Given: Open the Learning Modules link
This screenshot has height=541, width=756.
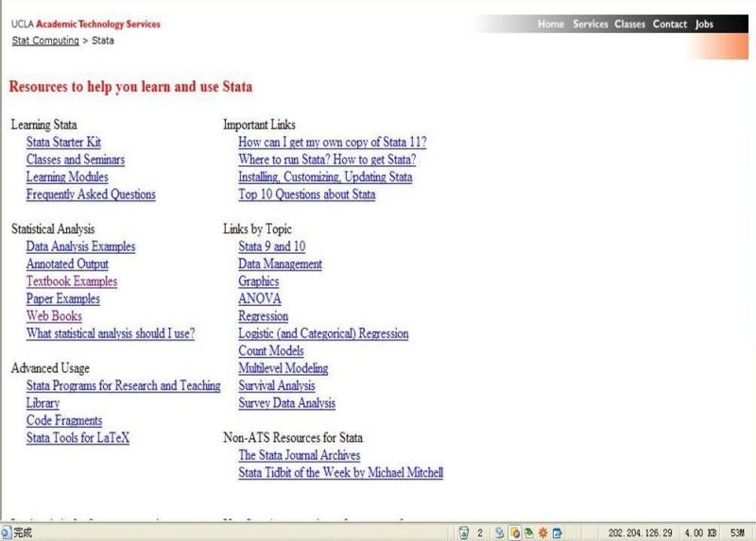Looking at the screenshot, I should 67,177.
